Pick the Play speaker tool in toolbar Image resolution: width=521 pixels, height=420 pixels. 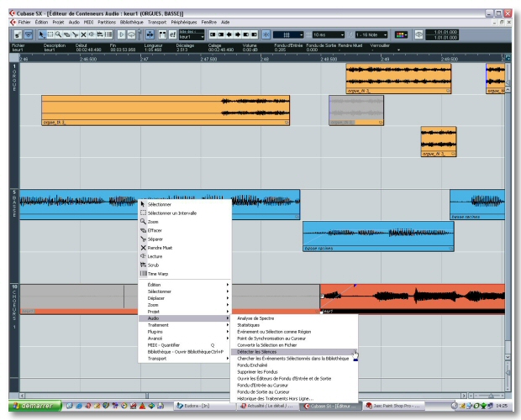[x=92, y=34]
